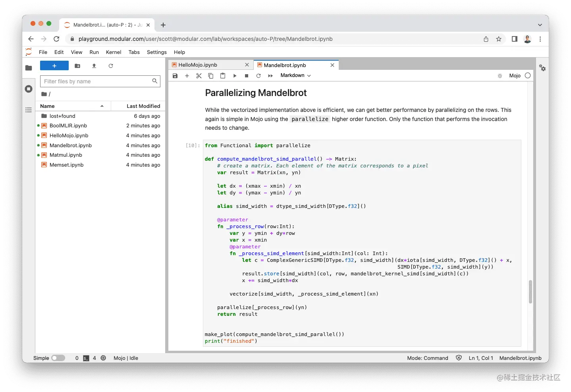Copy the selected cell
This screenshot has width=571, height=392.
(x=211, y=76)
